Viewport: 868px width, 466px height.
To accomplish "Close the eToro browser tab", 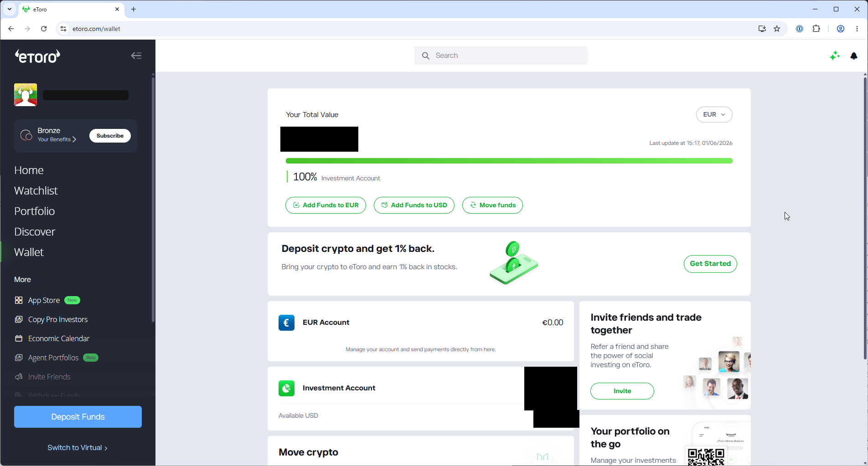I will pyautogui.click(x=117, y=9).
